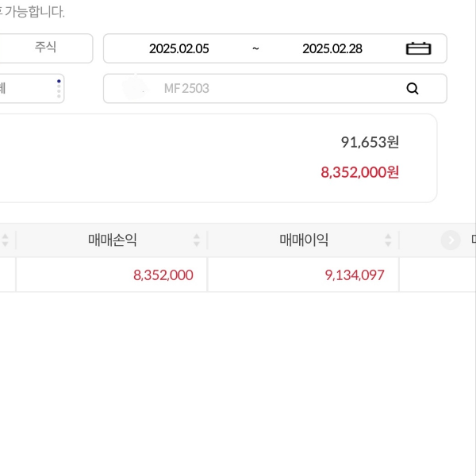Click the magnifier search icon
476x476 pixels.
click(413, 89)
